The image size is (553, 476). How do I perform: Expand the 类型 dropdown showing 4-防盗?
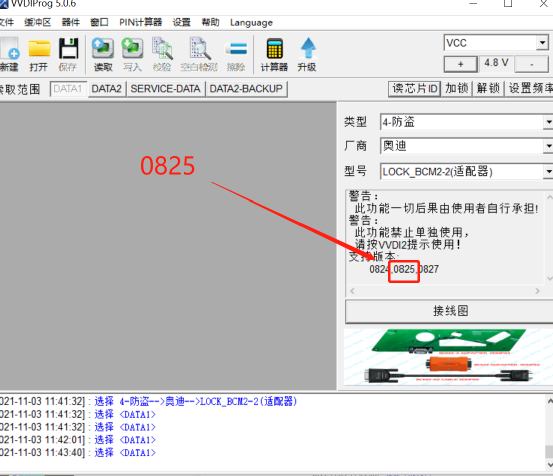pyautogui.click(x=548, y=122)
